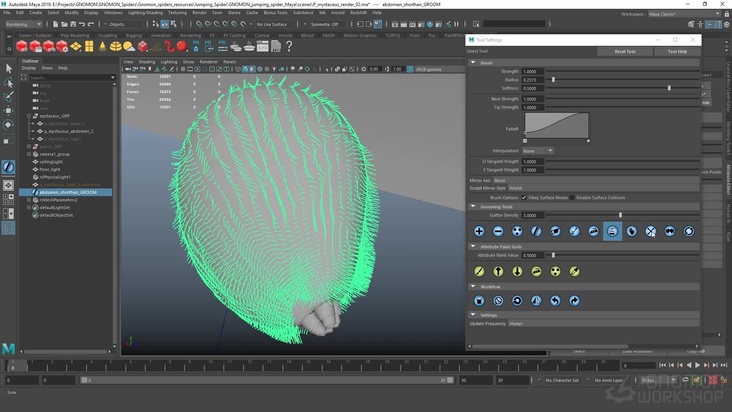Click the yellow down-arrow attribute paint icon
Viewport: 732px width, 412px height.
click(517, 271)
